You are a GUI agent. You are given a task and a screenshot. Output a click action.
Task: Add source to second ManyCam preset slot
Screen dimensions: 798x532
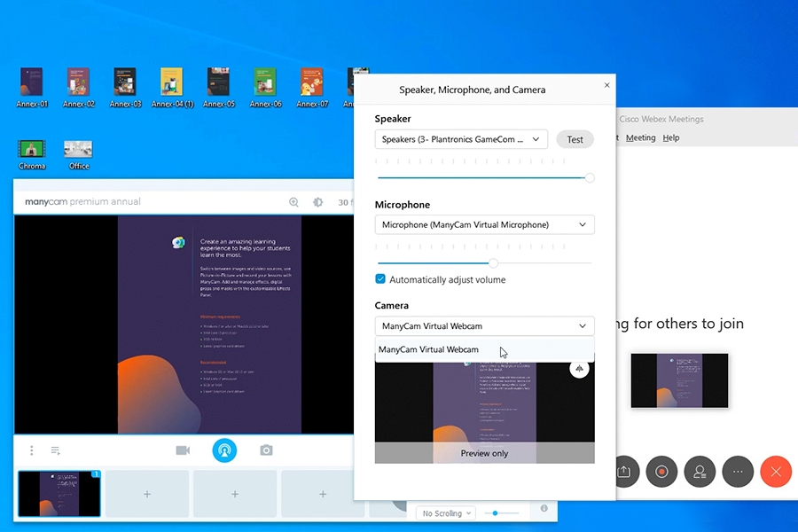[147, 494]
